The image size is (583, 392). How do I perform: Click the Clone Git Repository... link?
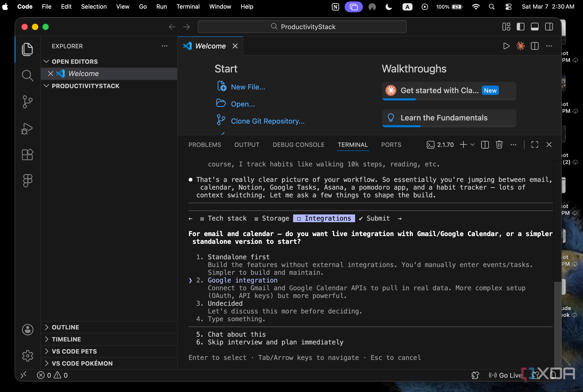pyautogui.click(x=268, y=121)
